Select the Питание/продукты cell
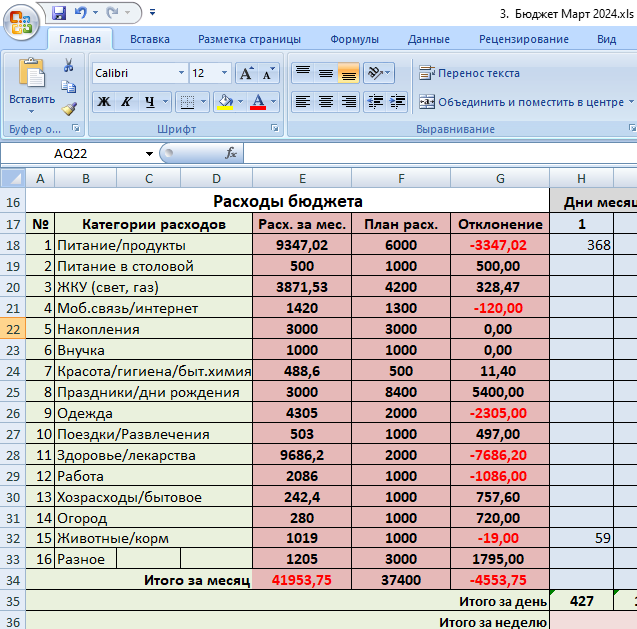 154,245
